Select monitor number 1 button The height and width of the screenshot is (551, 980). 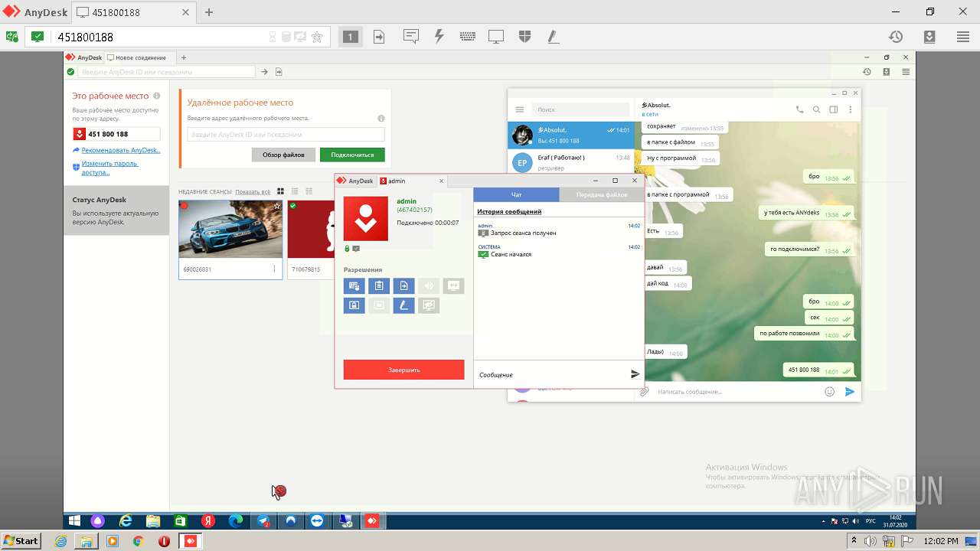350,37
